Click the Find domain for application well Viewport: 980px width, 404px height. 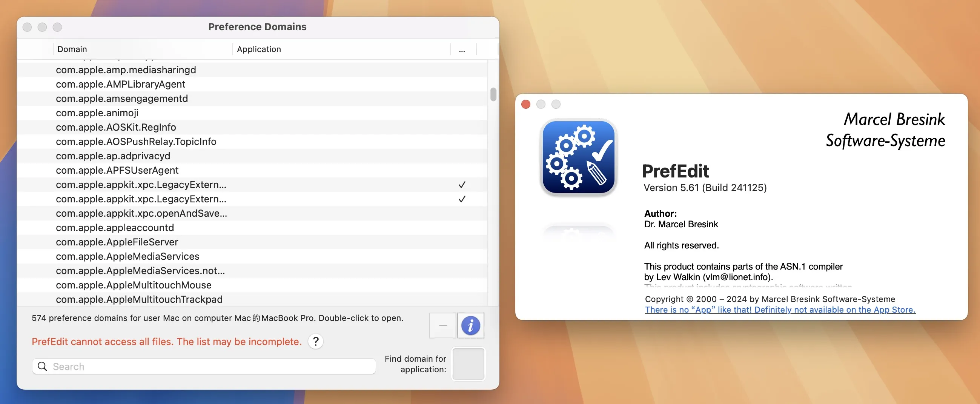click(x=468, y=364)
